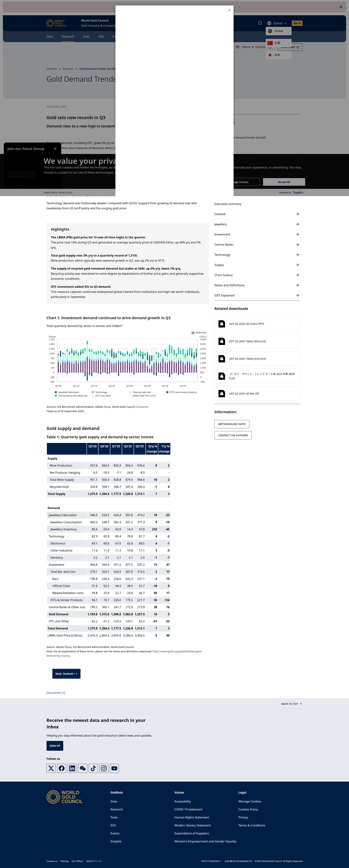Open the ESG nav tab

click(x=101, y=36)
